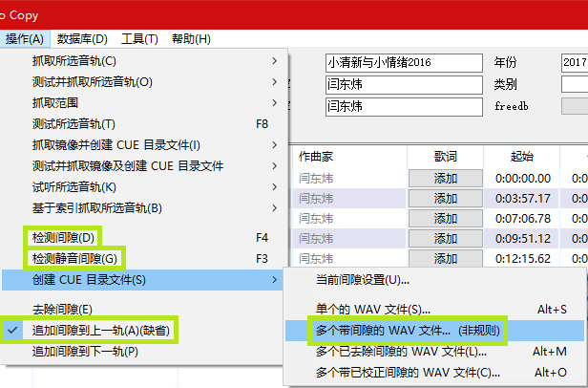Click 添加 button for track starting 0:12:15.62
Image resolution: width=588 pixels, height=388 pixels.
click(x=445, y=259)
